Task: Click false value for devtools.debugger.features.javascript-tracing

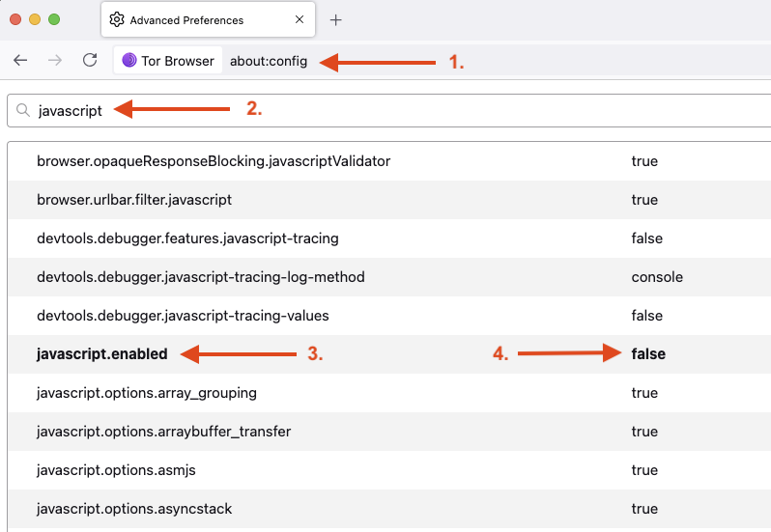Action: (x=646, y=238)
